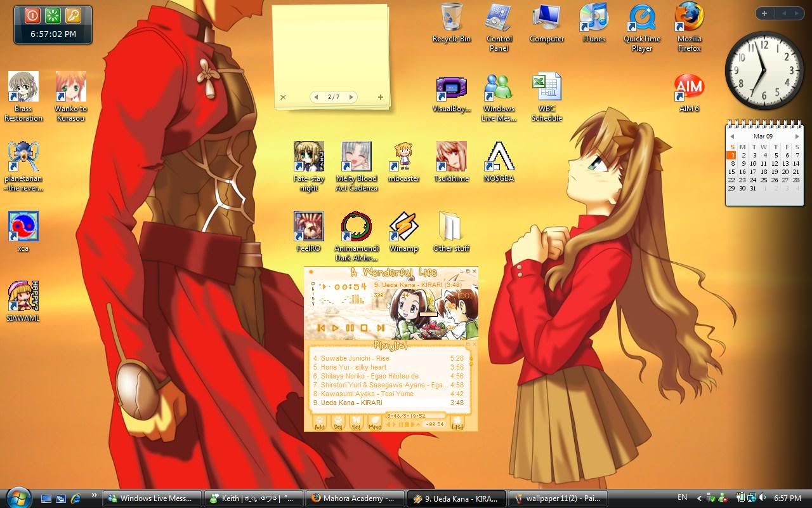Click the red power button on gadget
The width and height of the screenshot is (812, 508).
click(x=32, y=15)
